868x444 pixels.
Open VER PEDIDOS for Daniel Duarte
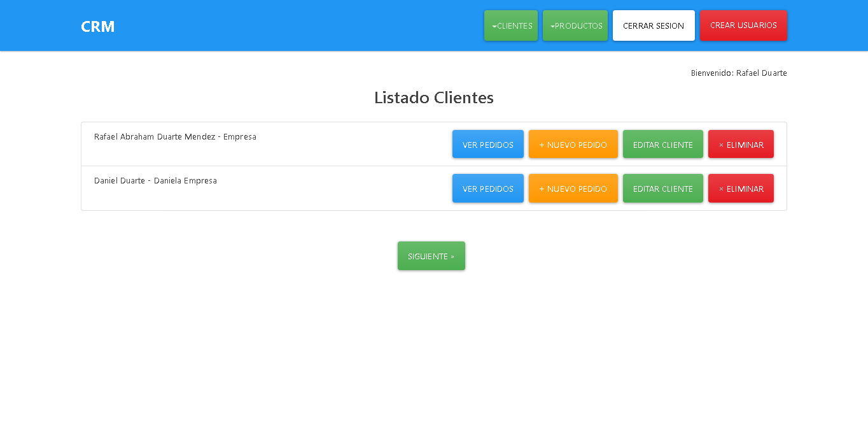pyautogui.click(x=487, y=188)
